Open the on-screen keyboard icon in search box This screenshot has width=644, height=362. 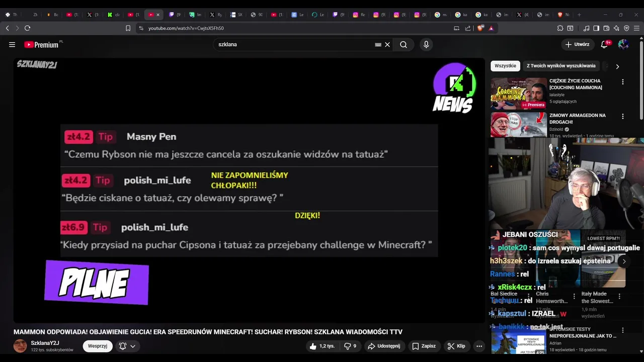378,45
